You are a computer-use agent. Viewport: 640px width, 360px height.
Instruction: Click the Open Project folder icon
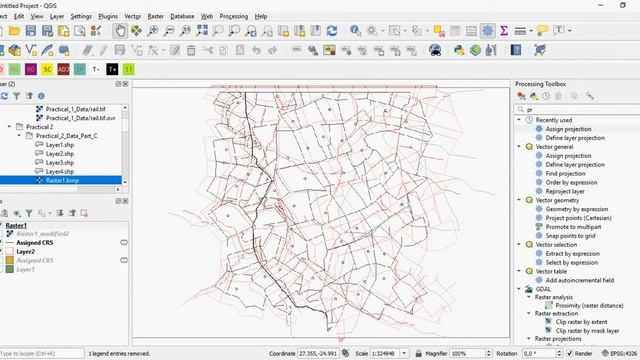[14, 31]
